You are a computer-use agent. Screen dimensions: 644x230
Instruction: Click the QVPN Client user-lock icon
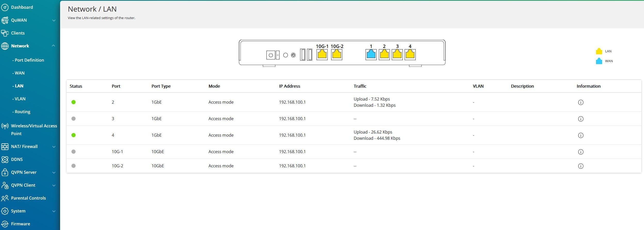pyautogui.click(x=5, y=185)
